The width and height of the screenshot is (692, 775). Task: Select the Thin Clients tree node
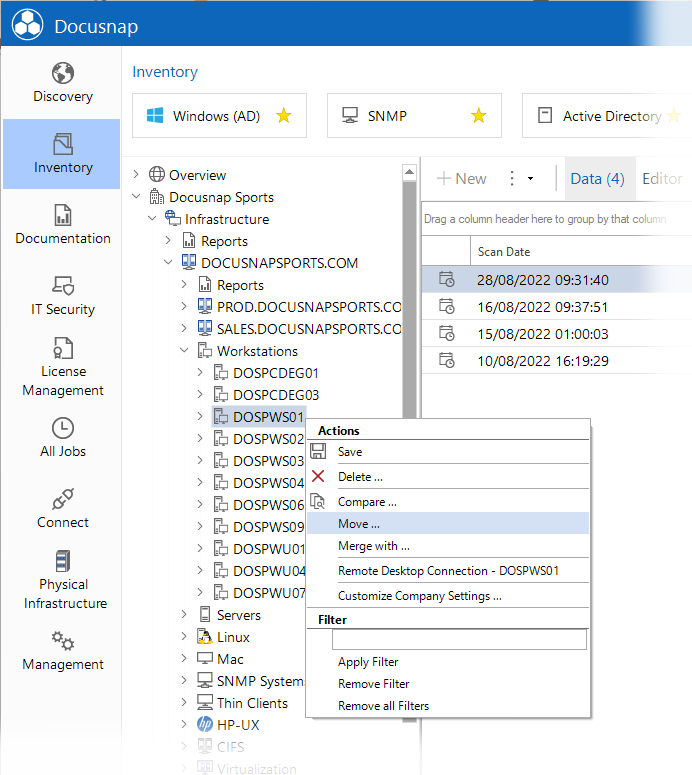point(252,703)
